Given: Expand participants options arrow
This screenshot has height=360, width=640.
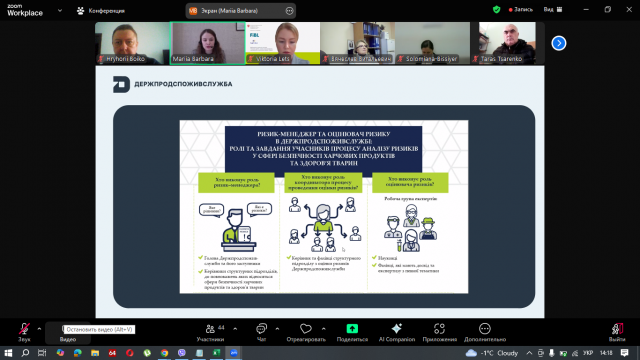Looking at the screenshot, I should [235, 329].
